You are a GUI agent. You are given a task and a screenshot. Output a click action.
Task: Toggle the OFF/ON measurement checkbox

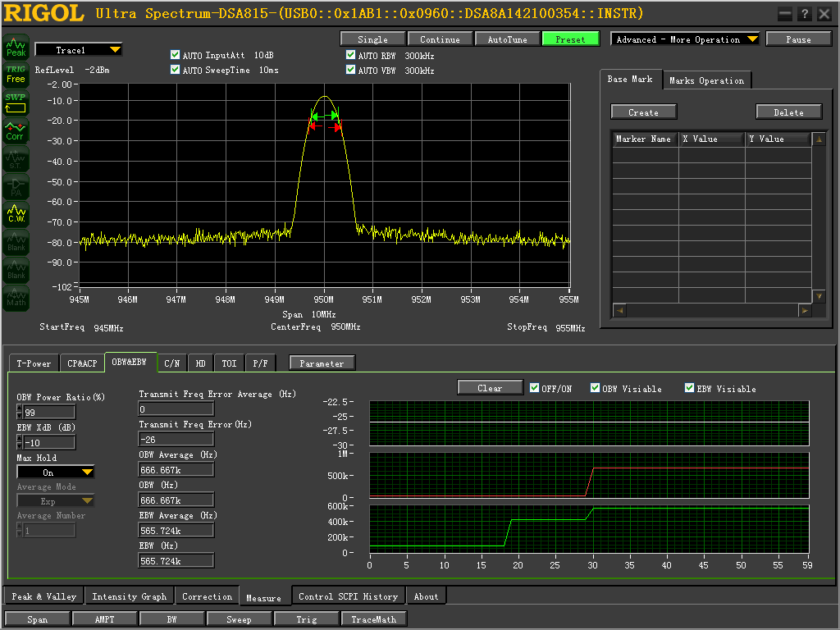tap(534, 388)
